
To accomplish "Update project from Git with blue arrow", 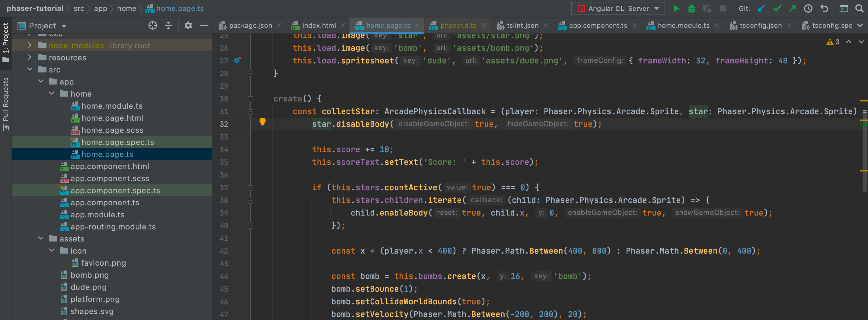I will click(761, 8).
